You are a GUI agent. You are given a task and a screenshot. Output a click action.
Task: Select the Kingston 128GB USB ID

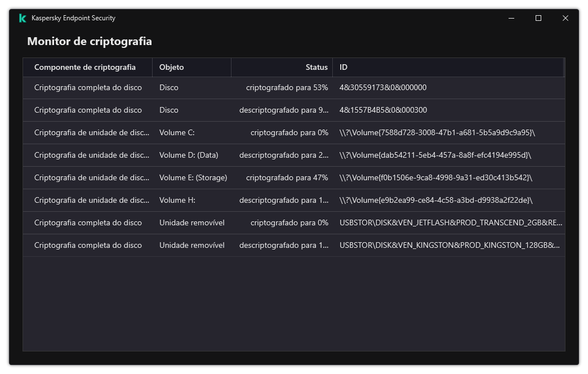pos(449,245)
